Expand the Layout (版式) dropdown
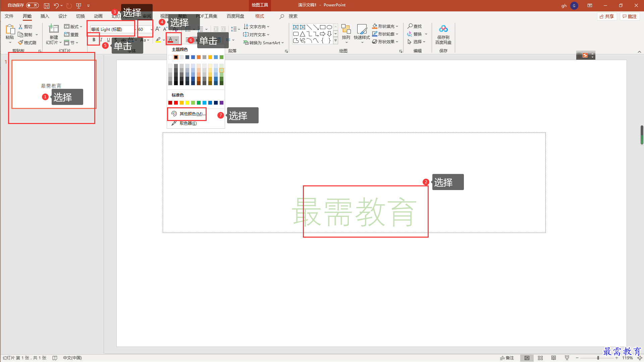The image size is (644, 362). click(73, 26)
